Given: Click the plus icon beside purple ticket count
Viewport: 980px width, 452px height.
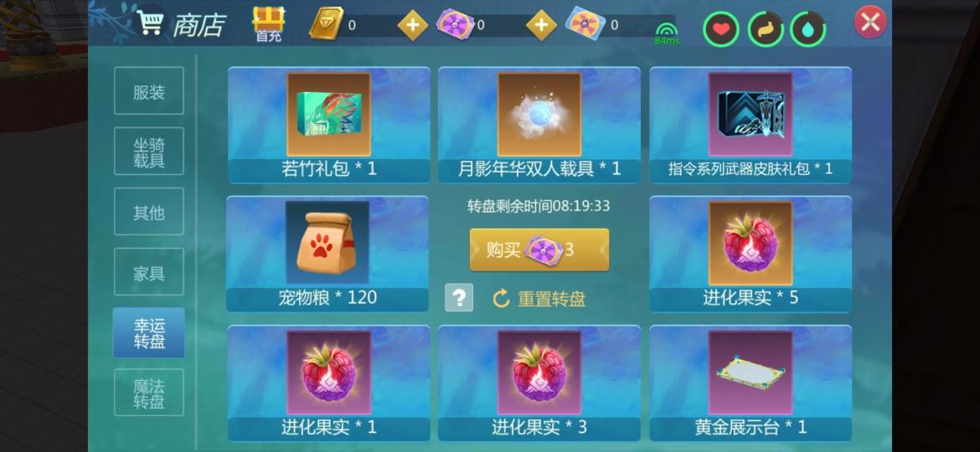Looking at the screenshot, I should point(541,26).
